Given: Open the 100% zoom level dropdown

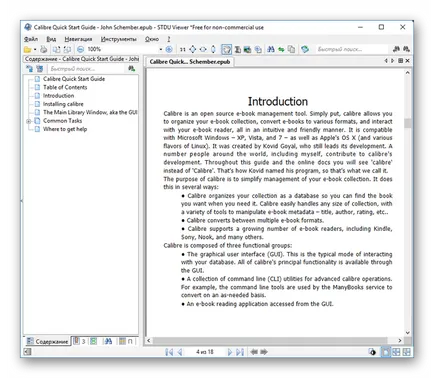Looking at the screenshot, I should click(x=161, y=50).
